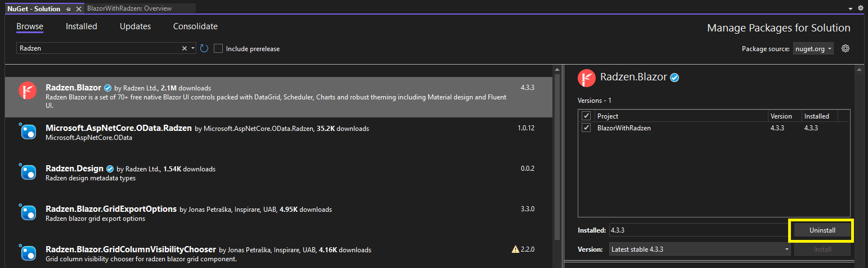This screenshot has height=268, width=868.
Task: Expand the search box history dropdown
Action: tap(193, 49)
